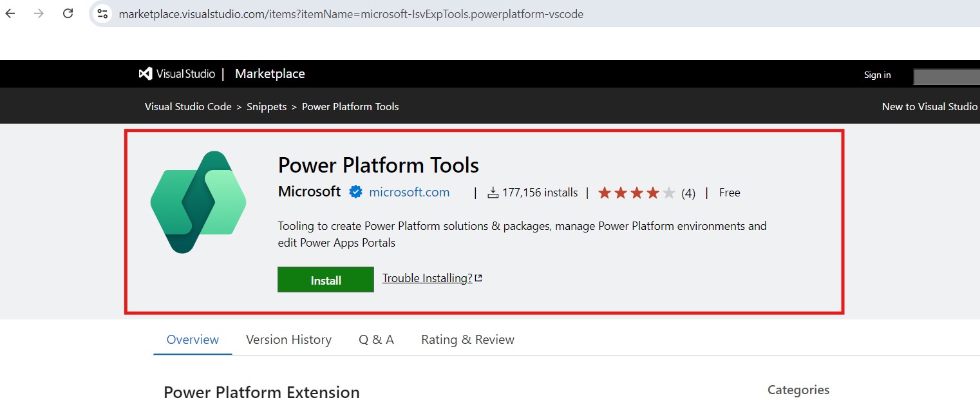The image size is (980, 398).
Task: Reload the page with refresh icon
Action: [68, 14]
